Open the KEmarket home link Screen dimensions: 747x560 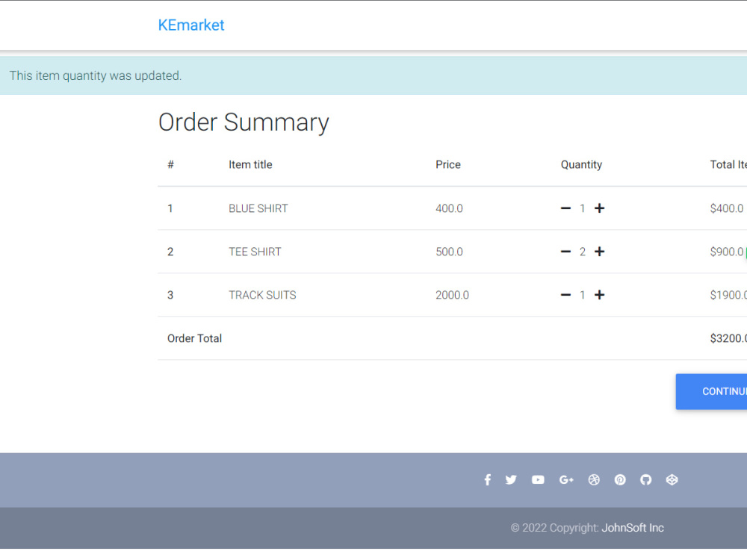click(191, 25)
